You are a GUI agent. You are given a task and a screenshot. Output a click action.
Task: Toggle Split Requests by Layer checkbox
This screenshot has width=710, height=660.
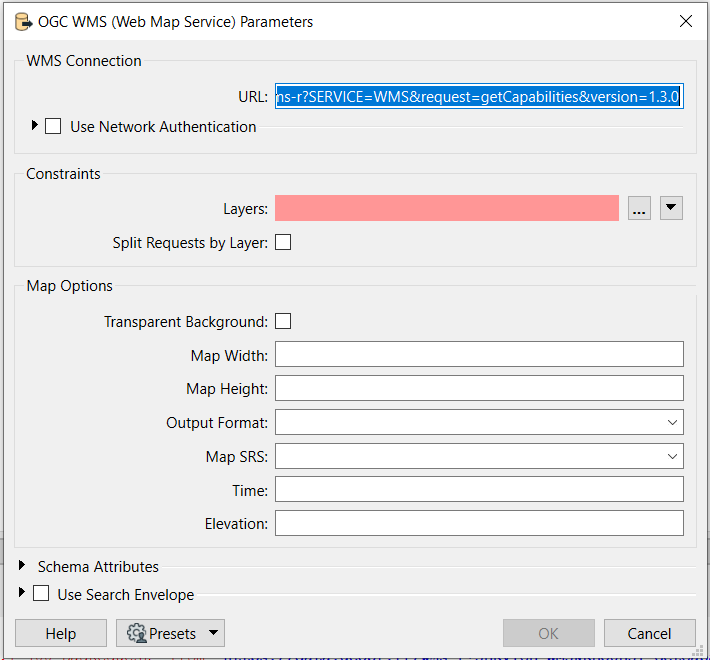coord(283,242)
